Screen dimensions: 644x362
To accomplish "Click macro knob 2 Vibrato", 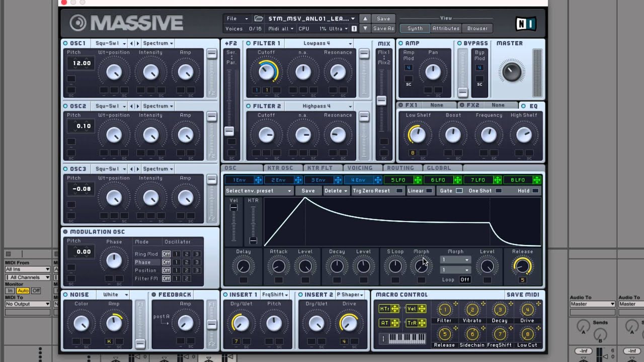I will (472, 310).
